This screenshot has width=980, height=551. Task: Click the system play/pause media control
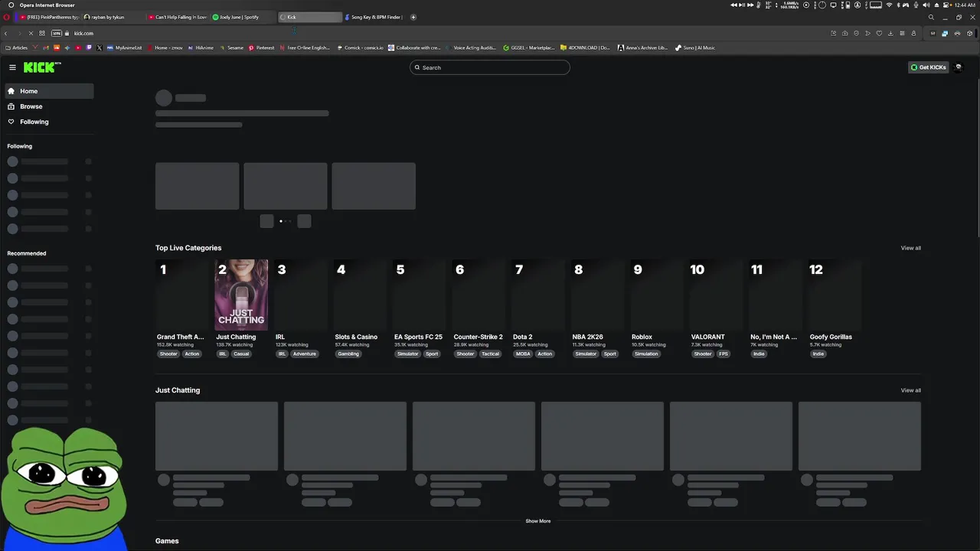pyautogui.click(x=741, y=5)
